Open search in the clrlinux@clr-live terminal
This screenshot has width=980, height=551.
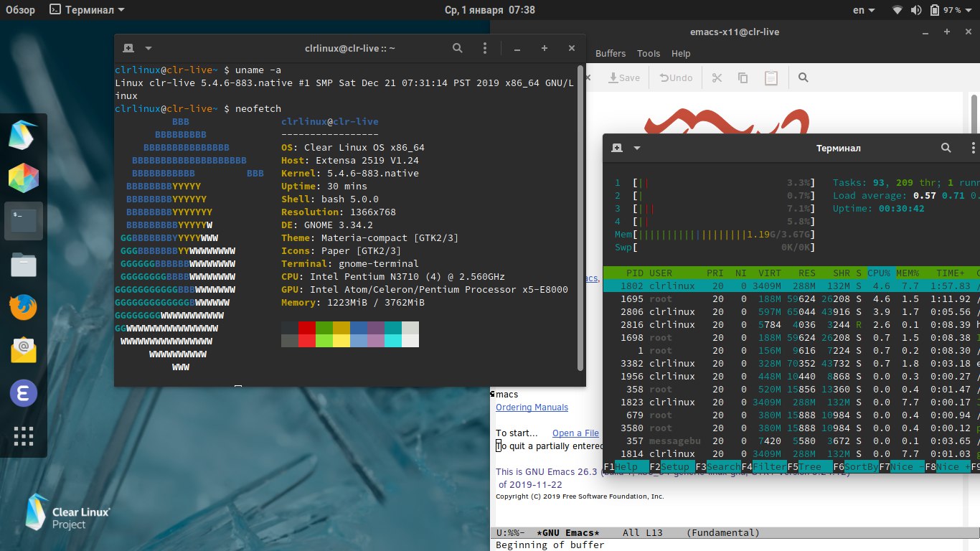pos(458,48)
